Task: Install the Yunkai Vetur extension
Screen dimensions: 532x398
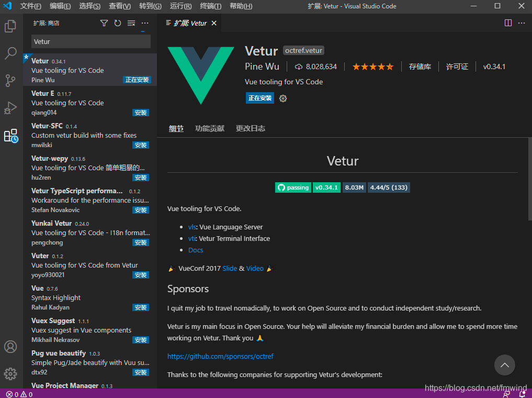Action: click(x=141, y=242)
